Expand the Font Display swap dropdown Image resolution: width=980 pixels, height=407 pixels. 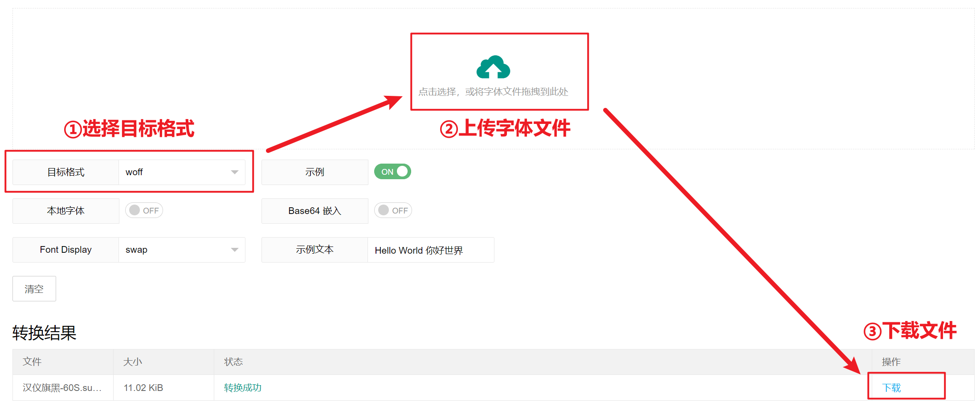pyautogui.click(x=182, y=250)
